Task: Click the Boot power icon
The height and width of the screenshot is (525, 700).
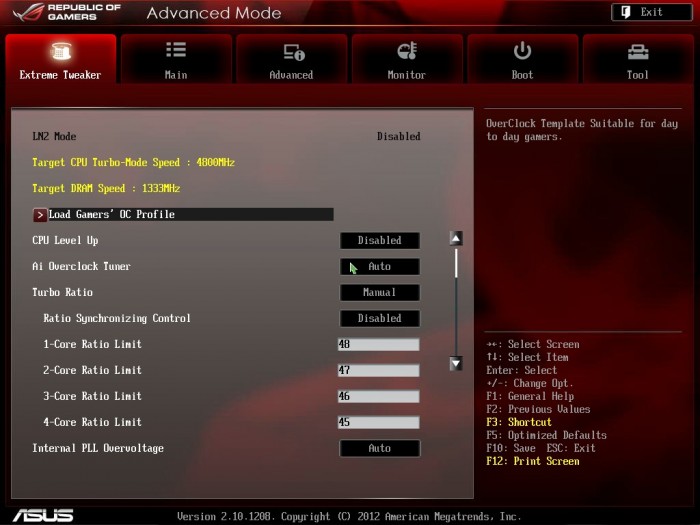Action: [522, 50]
